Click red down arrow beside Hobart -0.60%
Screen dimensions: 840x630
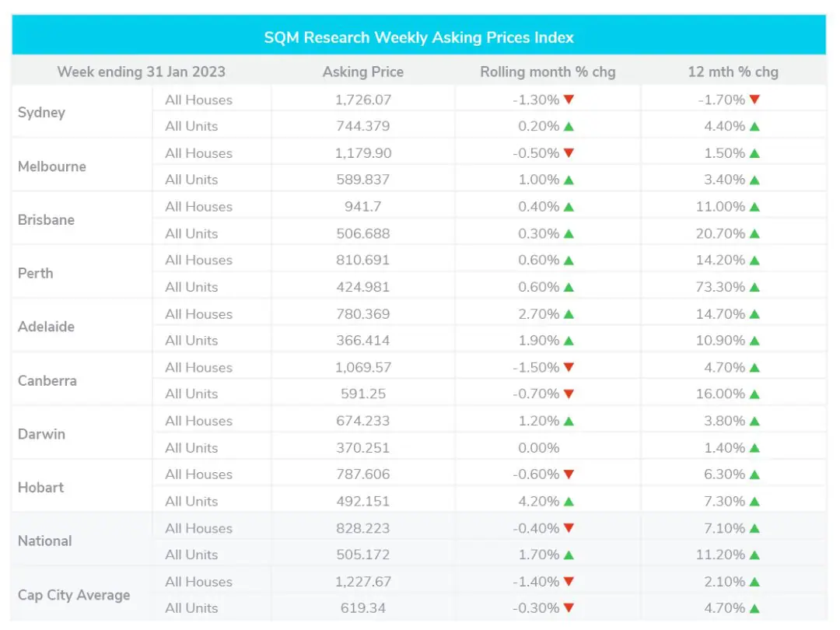569,474
